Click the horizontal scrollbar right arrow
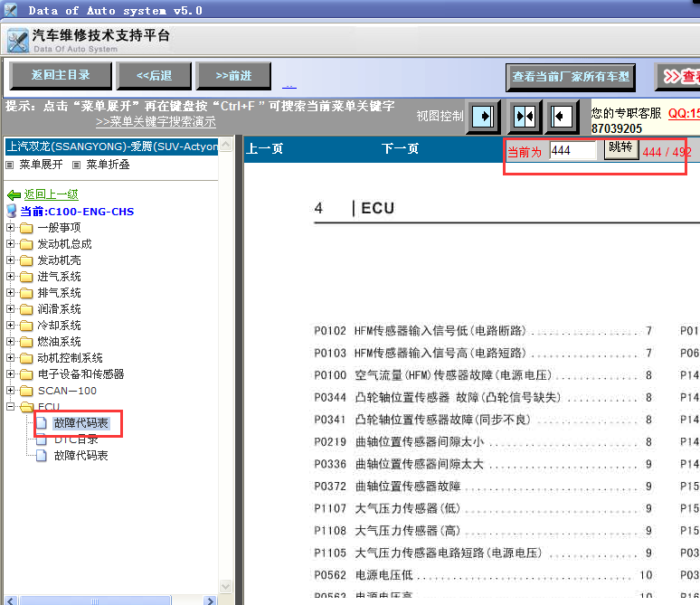 [x=210, y=600]
